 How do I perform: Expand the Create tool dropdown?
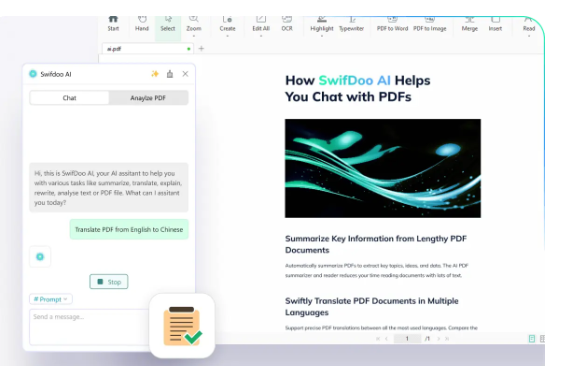pos(227,36)
